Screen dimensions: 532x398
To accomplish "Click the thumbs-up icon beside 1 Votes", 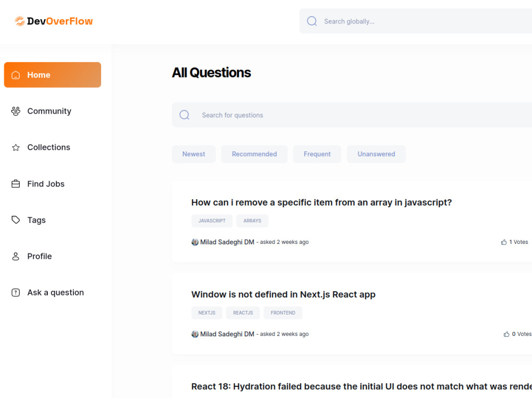I will (x=504, y=242).
